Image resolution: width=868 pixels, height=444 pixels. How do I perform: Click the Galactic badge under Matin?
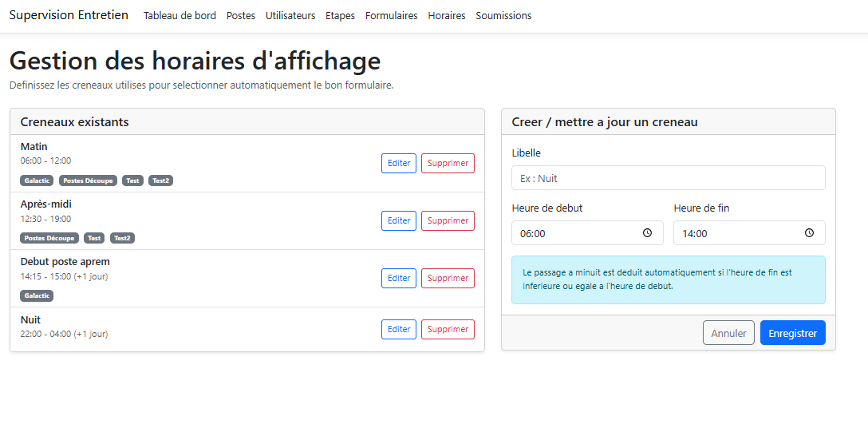pos(37,180)
